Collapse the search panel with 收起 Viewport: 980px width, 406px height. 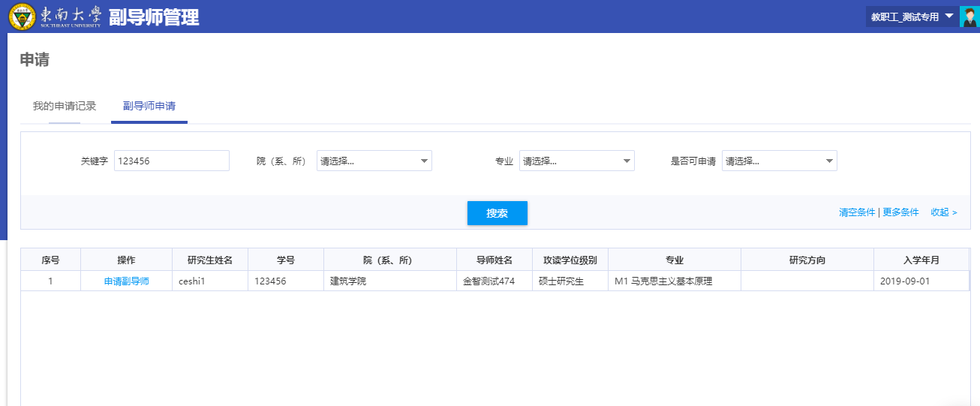tap(943, 212)
